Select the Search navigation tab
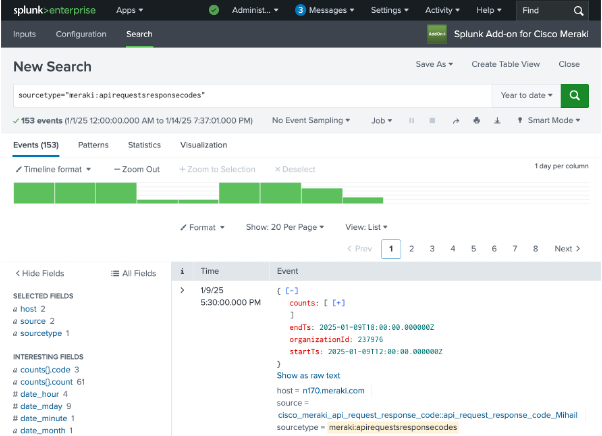The height and width of the screenshot is (436, 602). [139, 34]
